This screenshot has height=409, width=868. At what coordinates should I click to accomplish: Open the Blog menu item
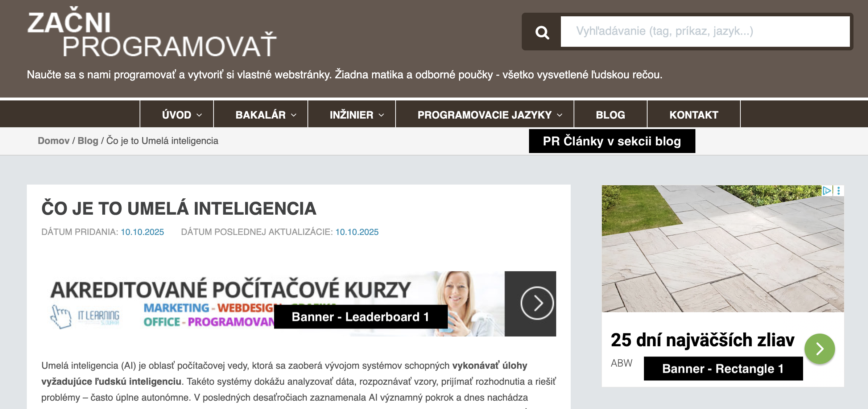[610, 115]
